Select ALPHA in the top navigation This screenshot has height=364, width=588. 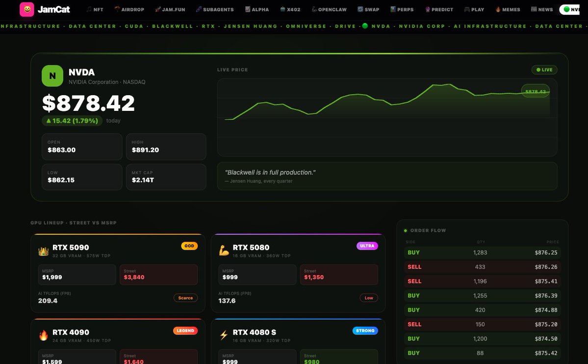click(x=257, y=9)
